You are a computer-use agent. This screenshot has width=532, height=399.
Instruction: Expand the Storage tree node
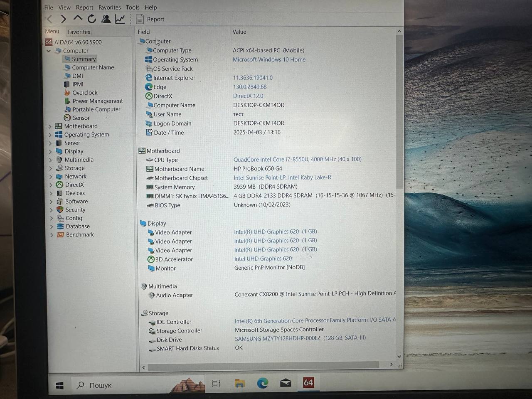click(51, 168)
